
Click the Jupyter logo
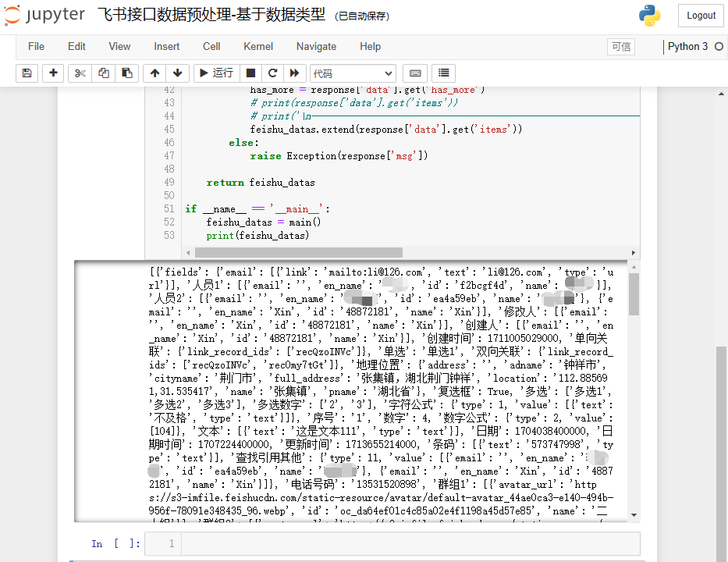pos(44,15)
